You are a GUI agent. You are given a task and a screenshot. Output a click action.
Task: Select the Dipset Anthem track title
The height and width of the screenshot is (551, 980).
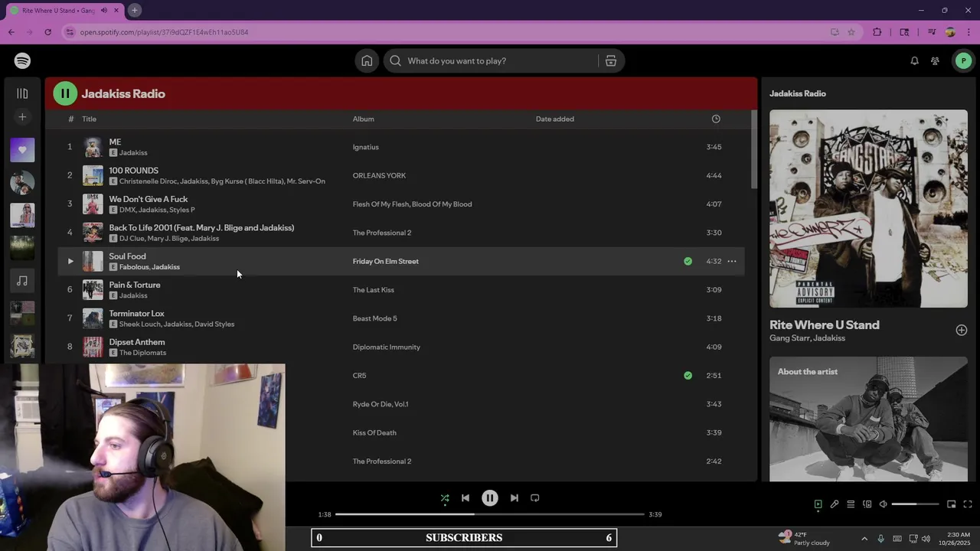(x=136, y=342)
